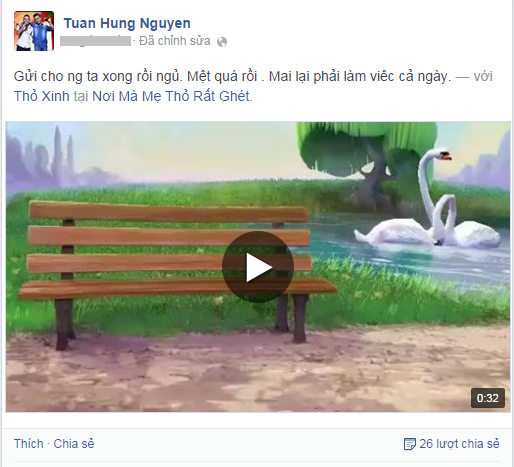Click the shares note icon beside 26

[410, 444]
